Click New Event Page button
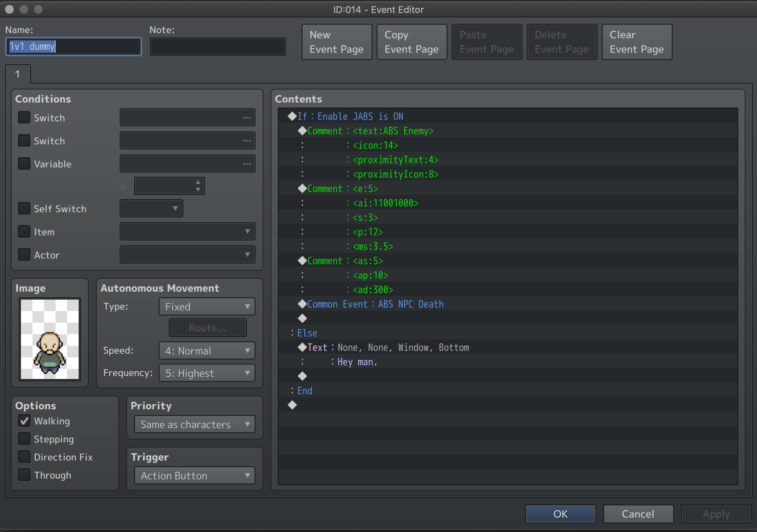The width and height of the screenshot is (757, 532). point(337,42)
